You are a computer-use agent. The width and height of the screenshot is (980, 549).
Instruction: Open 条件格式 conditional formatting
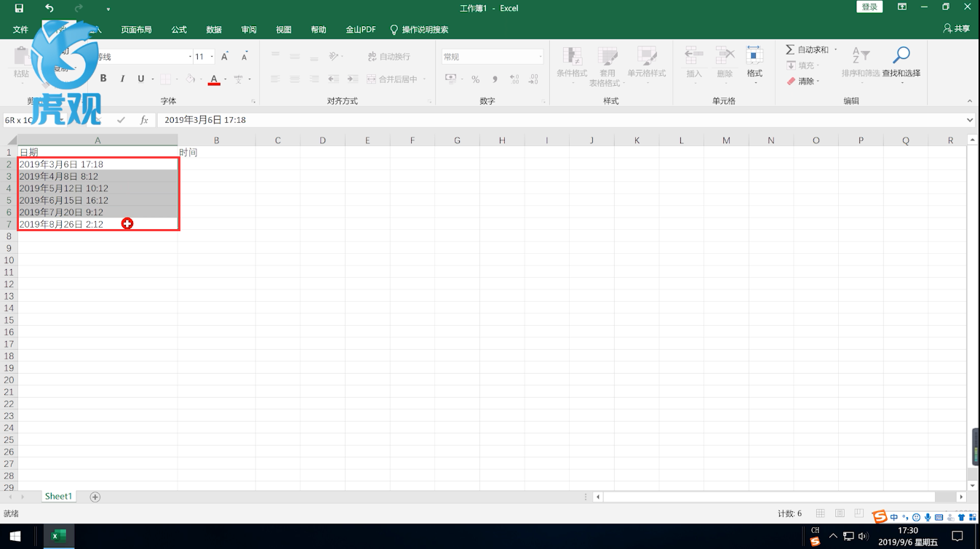point(572,65)
